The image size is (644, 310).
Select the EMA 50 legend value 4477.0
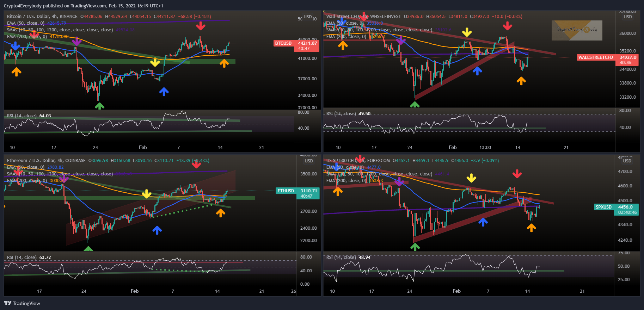tap(374, 167)
